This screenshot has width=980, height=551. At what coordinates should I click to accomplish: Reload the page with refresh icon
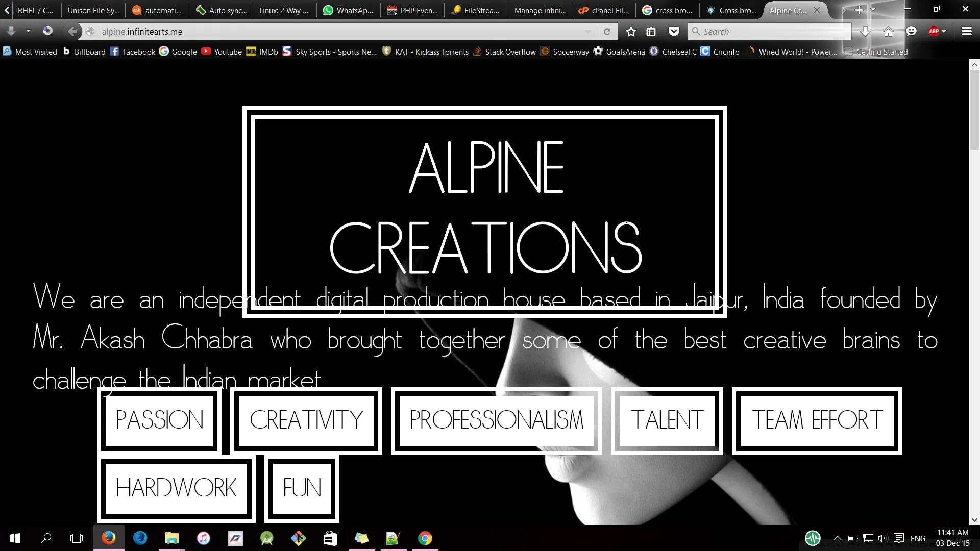(x=607, y=32)
